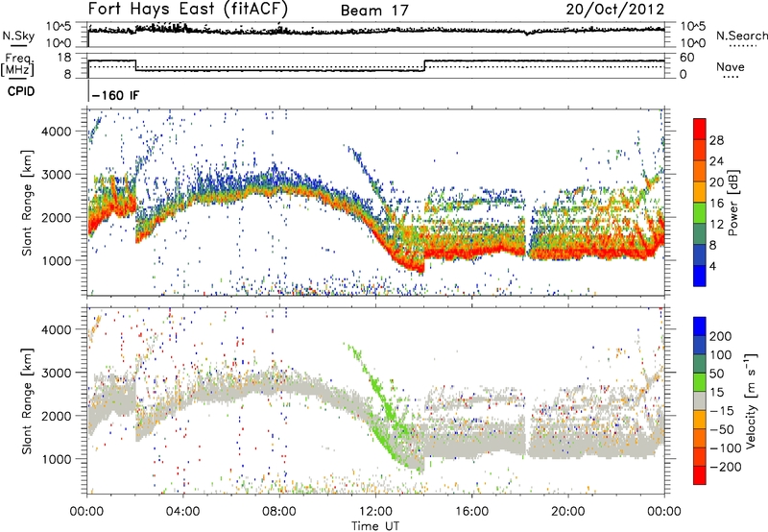Click the '08:00' time tick label
768x532 pixels.
279,512
